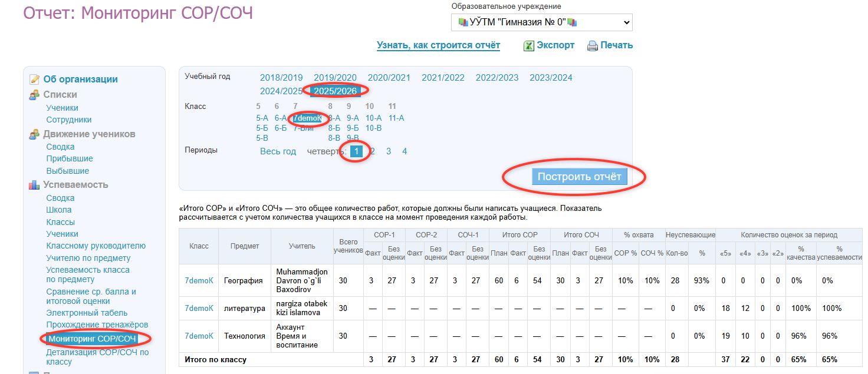Open Детализация СОР/СОЧ по классу

click(x=97, y=357)
